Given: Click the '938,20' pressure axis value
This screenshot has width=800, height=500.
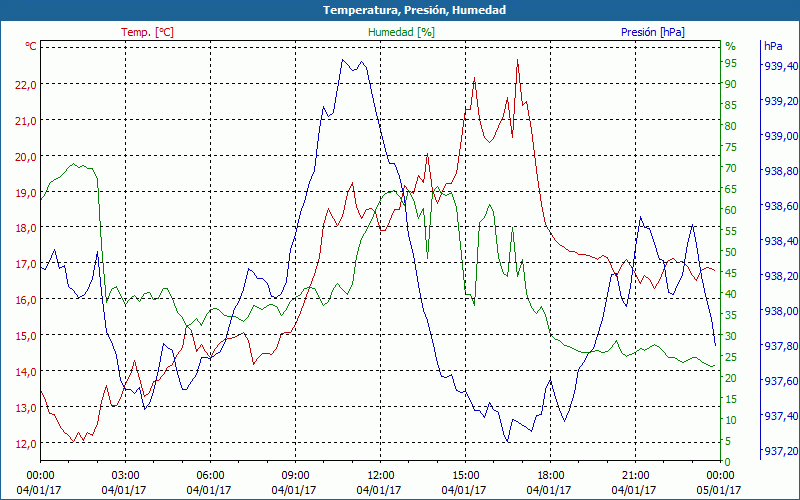Looking at the screenshot, I should 781,276.
